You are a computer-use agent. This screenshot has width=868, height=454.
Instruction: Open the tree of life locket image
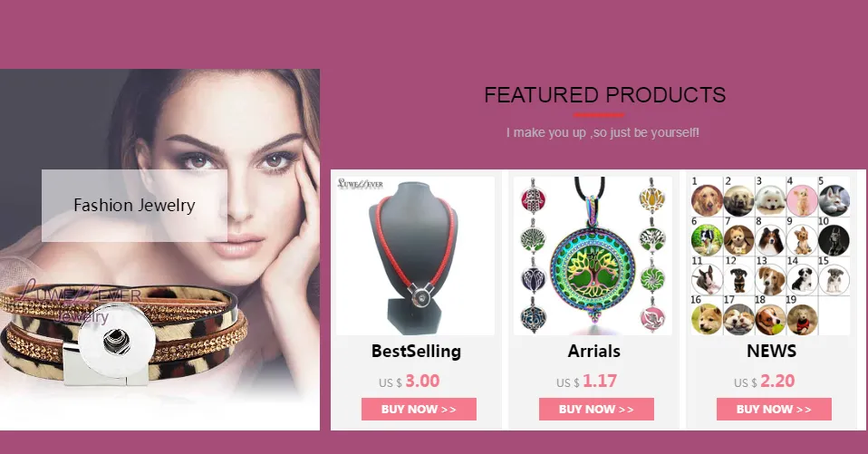593,256
